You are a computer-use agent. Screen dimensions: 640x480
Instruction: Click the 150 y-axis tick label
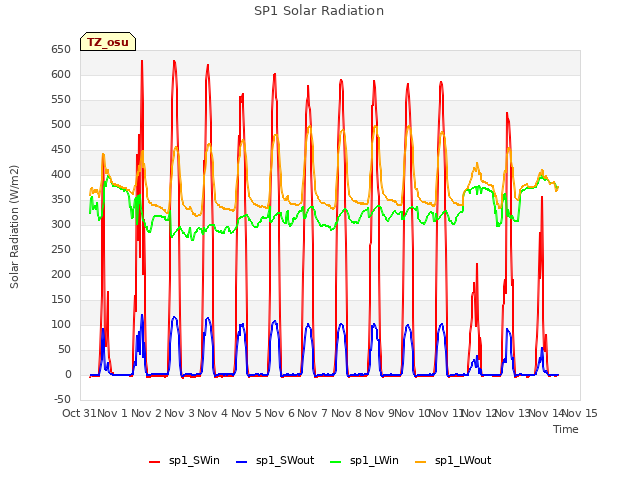[x=61, y=300]
